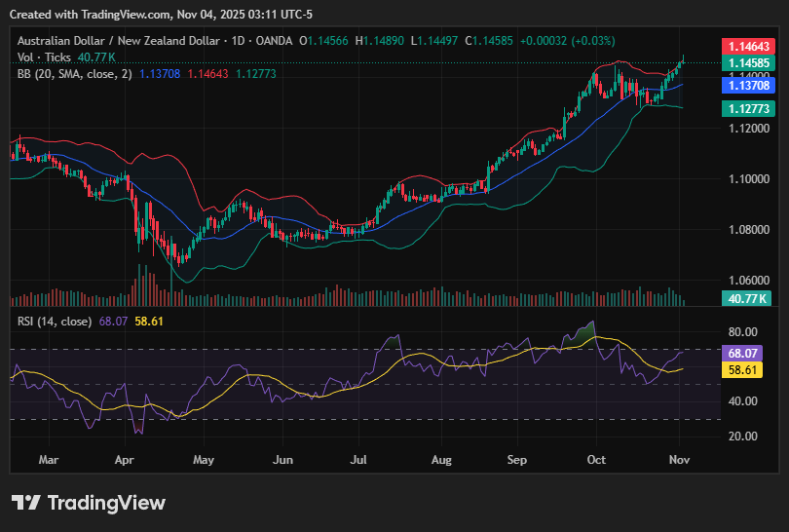Click the 40.77K volume axis label
This screenshot has width=789, height=532.
coord(746,299)
